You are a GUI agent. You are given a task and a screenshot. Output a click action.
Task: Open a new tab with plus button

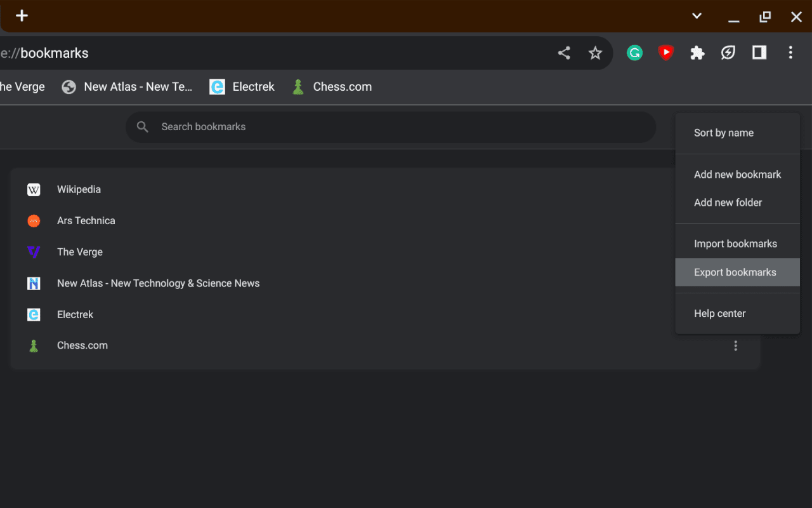22,16
